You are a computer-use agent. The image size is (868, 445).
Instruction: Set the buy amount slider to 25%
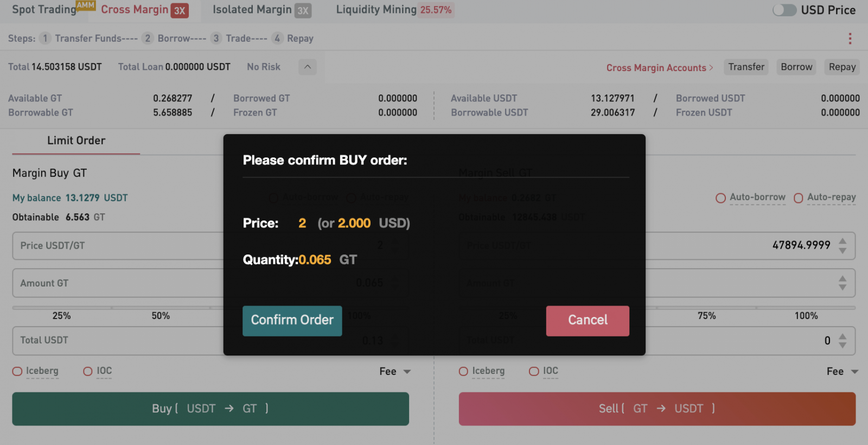tap(61, 316)
